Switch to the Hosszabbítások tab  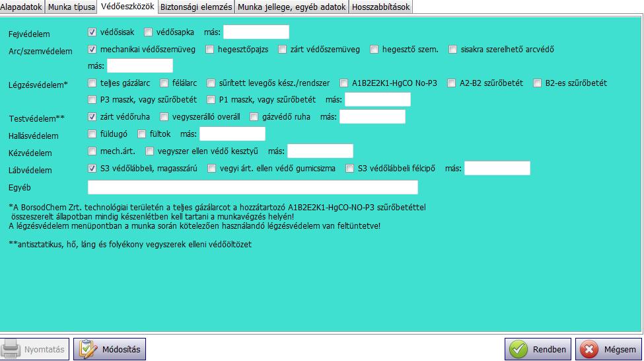380,7
